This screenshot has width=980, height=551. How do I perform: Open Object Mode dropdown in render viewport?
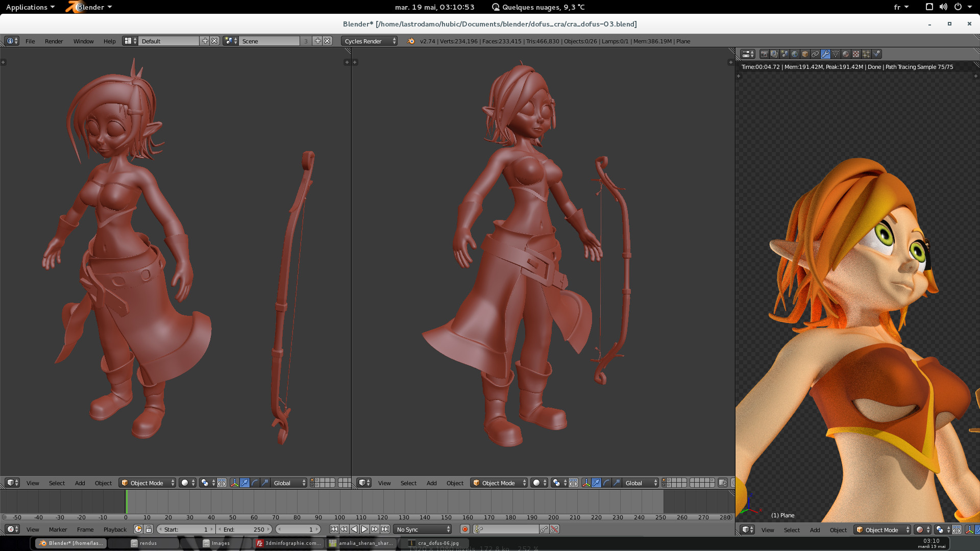[883, 530]
